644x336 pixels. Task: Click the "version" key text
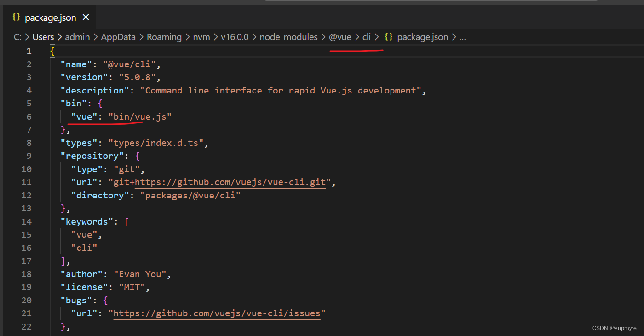click(84, 77)
